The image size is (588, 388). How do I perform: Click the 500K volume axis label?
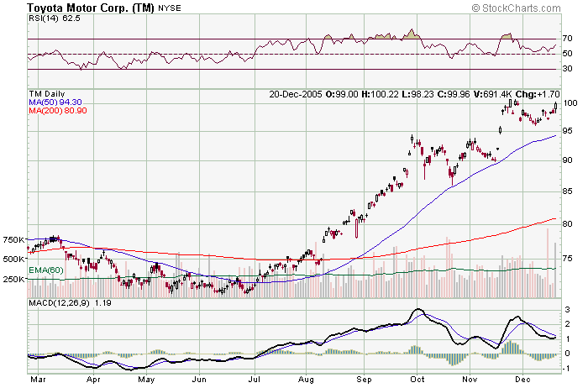(x=13, y=259)
